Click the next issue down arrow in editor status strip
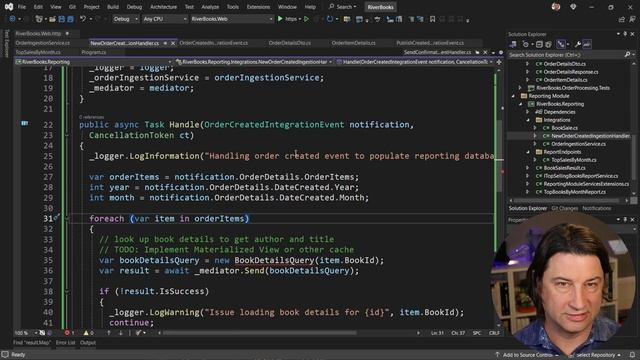The image size is (640, 360). (120, 333)
